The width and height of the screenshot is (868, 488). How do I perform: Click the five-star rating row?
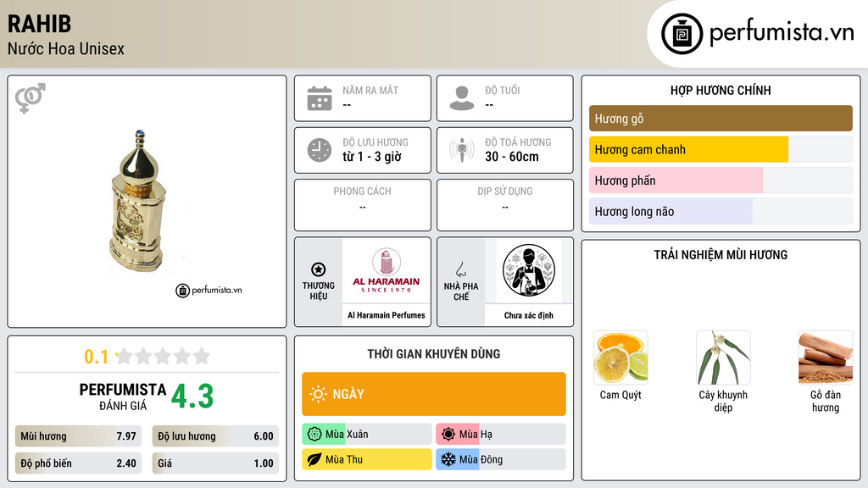[x=164, y=356]
